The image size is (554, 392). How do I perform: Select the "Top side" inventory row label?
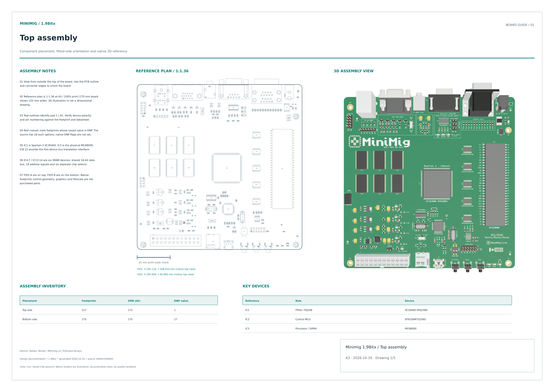click(27, 310)
